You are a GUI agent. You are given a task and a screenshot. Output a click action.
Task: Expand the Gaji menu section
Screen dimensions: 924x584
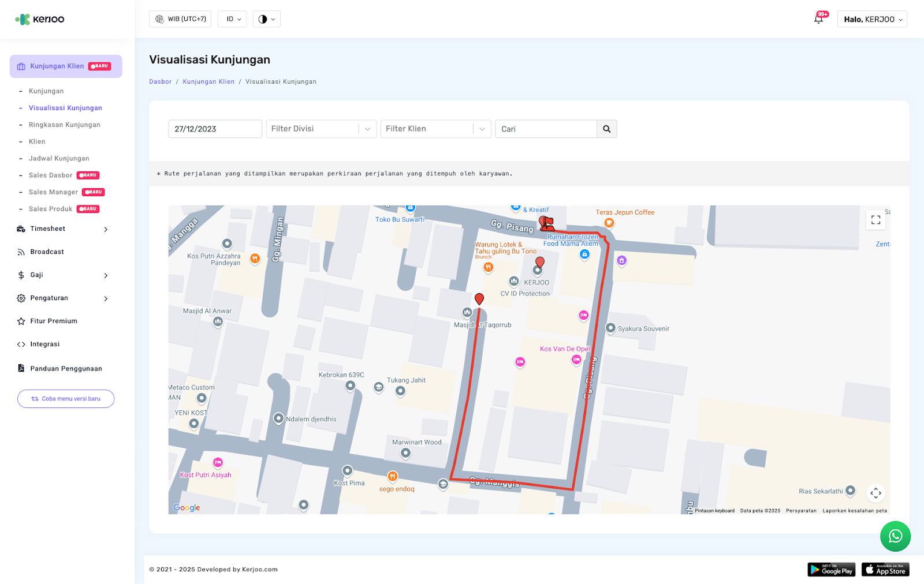[x=62, y=275]
